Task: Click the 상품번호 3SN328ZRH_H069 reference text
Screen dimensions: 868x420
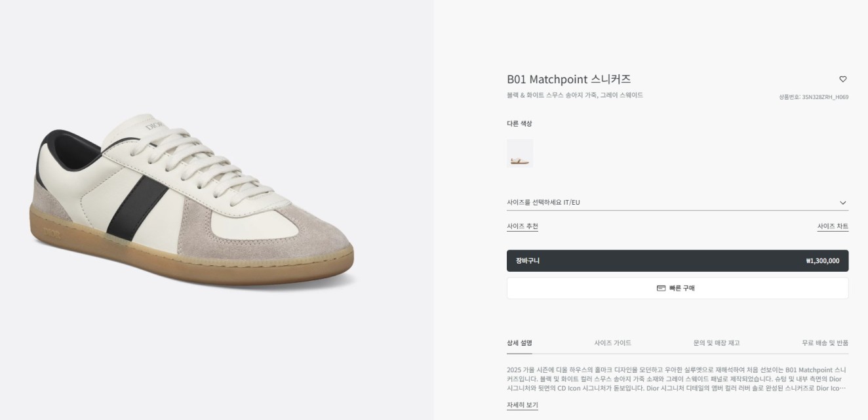Action: point(814,97)
